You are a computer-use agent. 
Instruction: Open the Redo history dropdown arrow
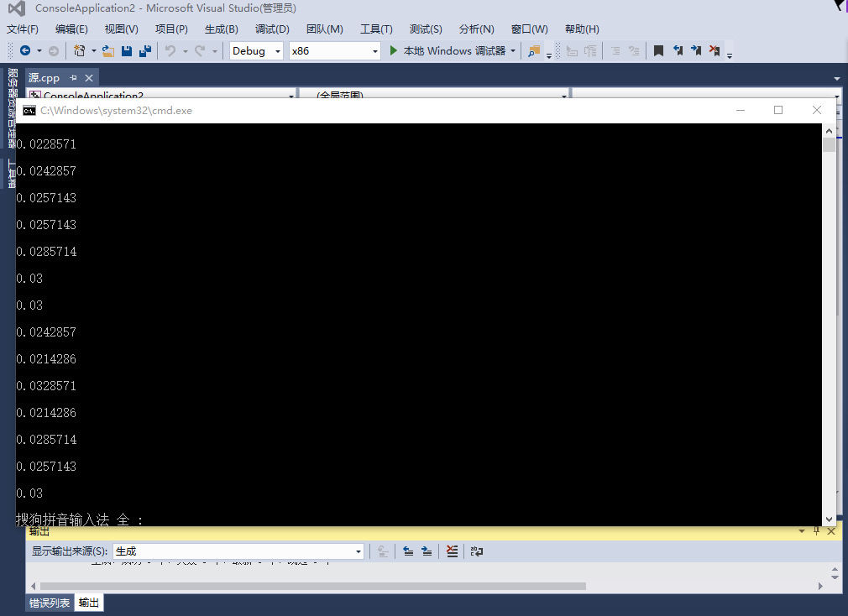(x=215, y=51)
